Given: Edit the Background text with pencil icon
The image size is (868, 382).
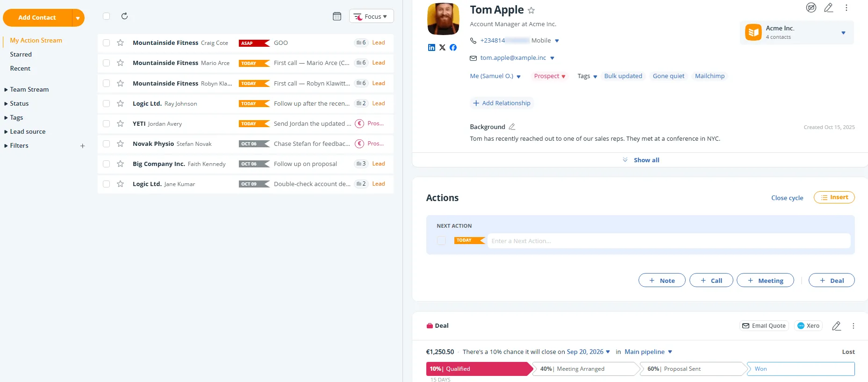Looking at the screenshot, I should pos(512,127).
